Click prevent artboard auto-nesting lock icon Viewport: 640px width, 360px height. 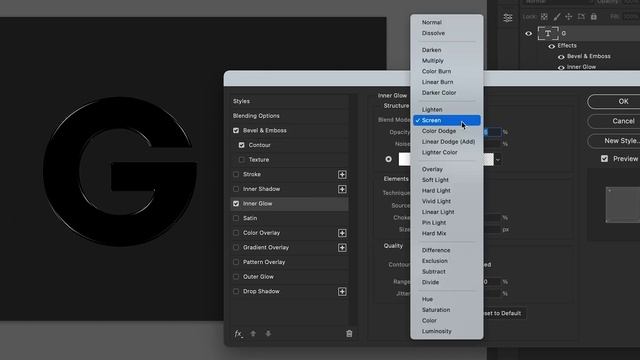click(581, 17)
